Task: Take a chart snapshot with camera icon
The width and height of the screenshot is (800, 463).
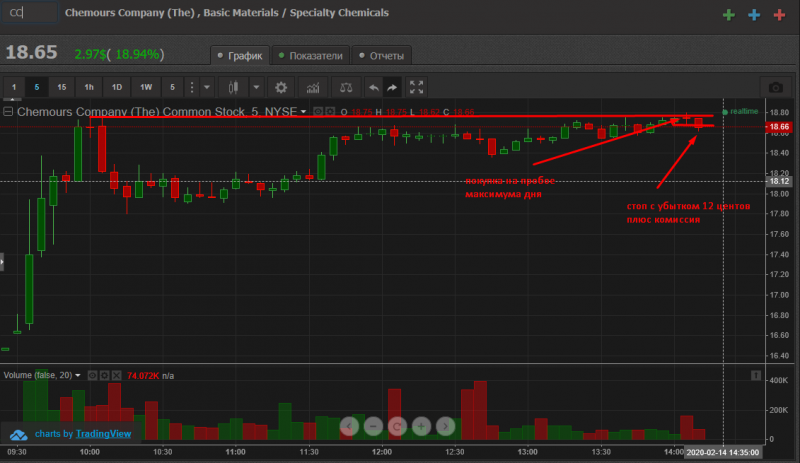Action: tap(776, 87)
